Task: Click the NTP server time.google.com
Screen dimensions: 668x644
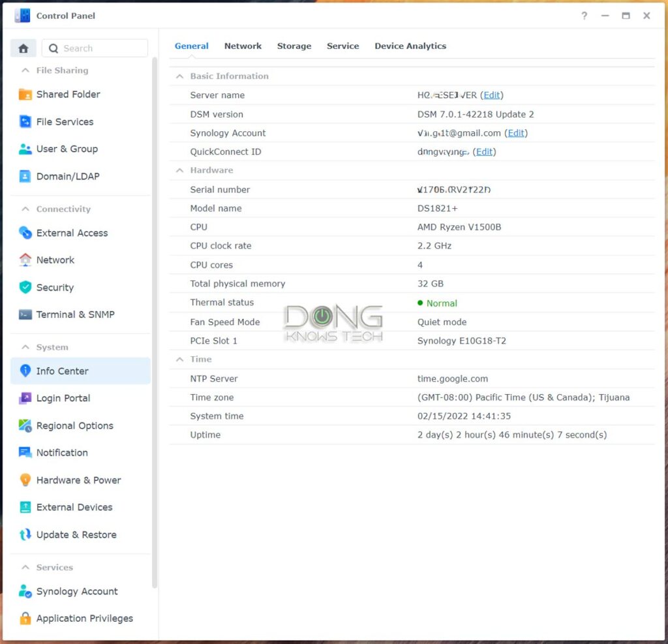Action: pos(453,378)
